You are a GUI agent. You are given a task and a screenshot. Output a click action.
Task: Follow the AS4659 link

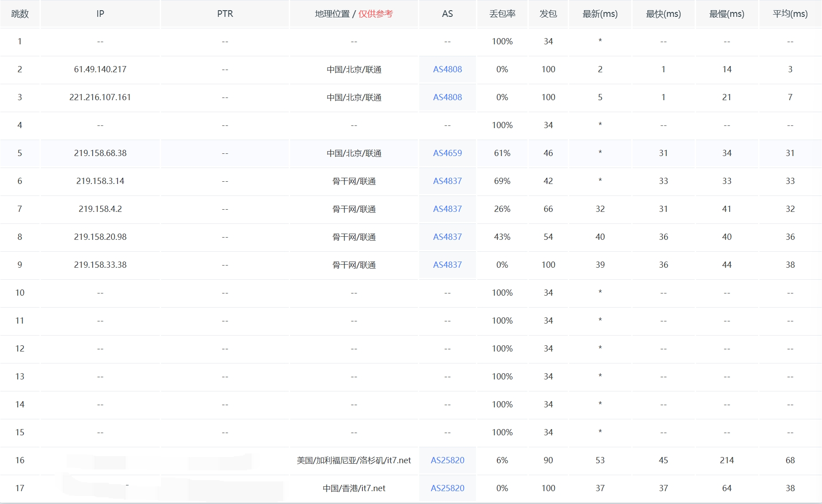[447, 153]
